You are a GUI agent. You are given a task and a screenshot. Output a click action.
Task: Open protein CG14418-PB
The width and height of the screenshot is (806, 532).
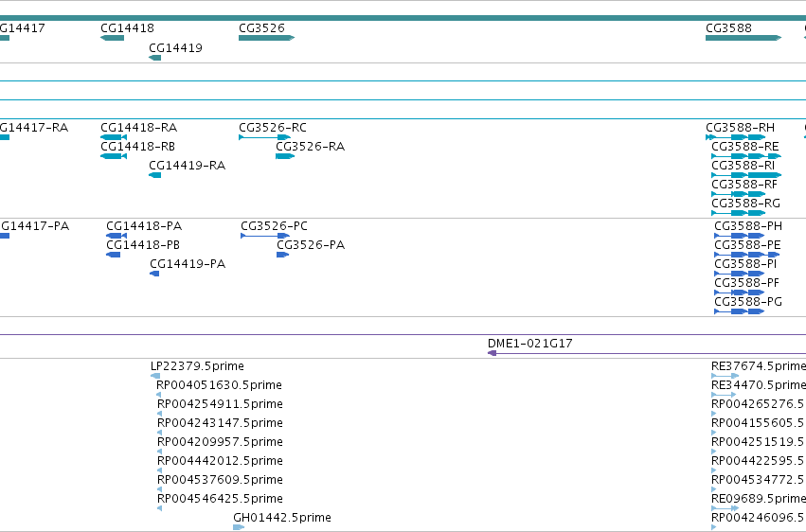pos(113,255)
